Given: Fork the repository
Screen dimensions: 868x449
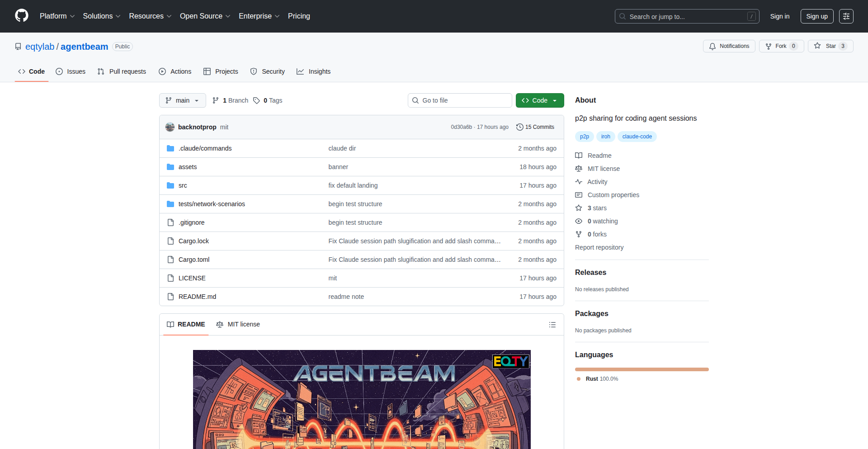Looking at the screenshot, I should [x=780, y=46].
